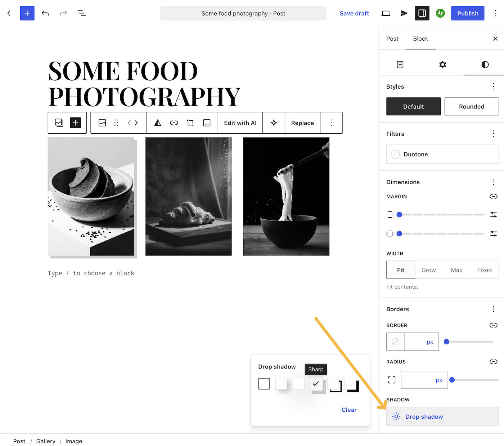This screenshot has width=504, height=446.
Task: Select the Rounded style
Action: pyautogui.click(x=472, y=106)
